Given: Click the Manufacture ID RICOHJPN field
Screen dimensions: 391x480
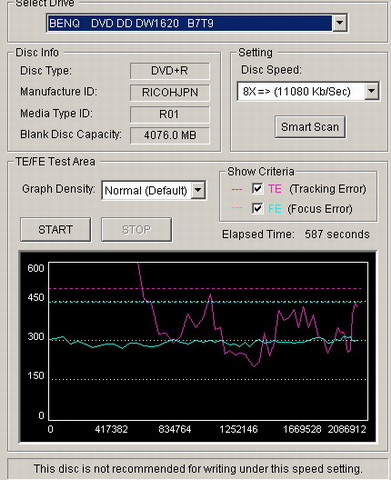Looking at the screenshot, I should pyautogui.click(x=170, y=92).
